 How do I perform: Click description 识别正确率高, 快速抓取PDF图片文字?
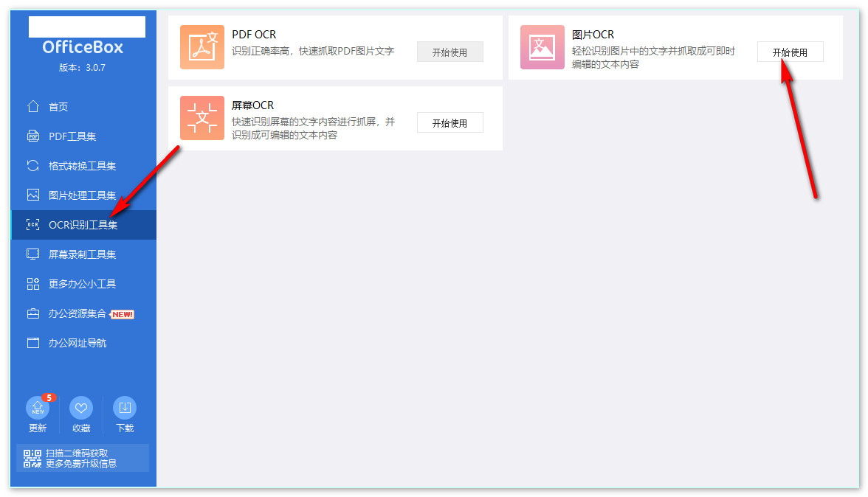[x=313, y=51]
